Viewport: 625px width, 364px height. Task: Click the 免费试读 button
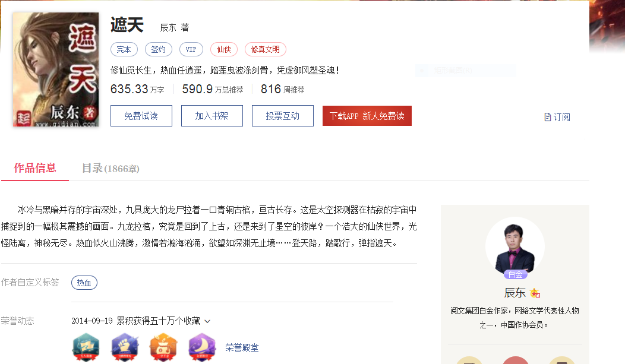point(141,116)
